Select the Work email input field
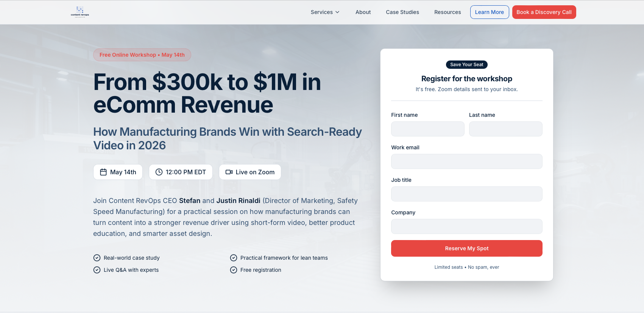 pyautogui.click(x=467, y=161)
